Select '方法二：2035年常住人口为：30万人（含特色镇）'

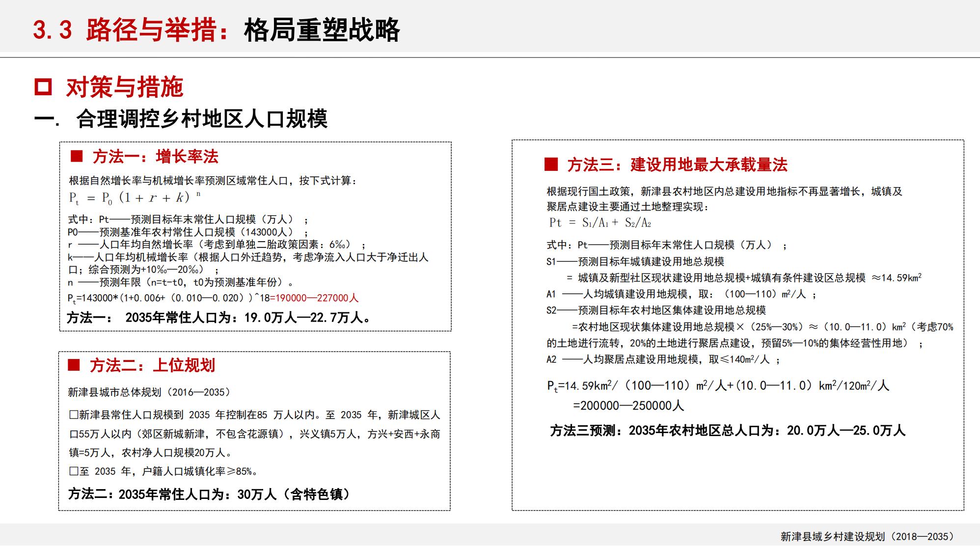click(x=209, y=494)
